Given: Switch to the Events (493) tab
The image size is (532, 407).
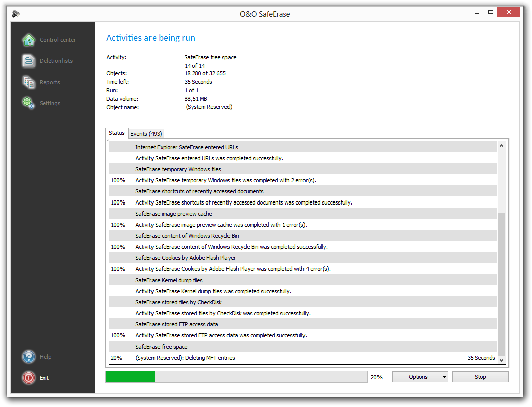Looking at the screenshot, I should click(146, 134).
